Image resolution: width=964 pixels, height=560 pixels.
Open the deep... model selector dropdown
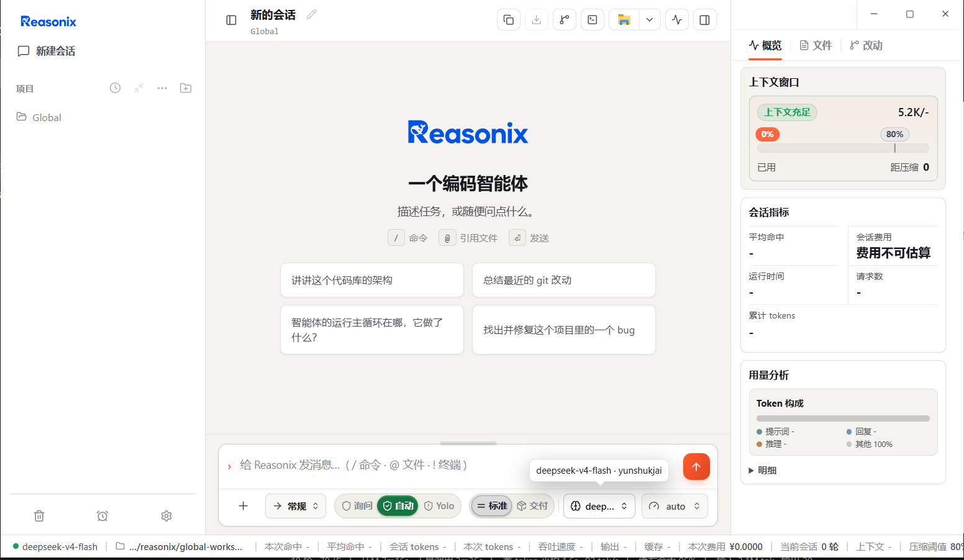(x=599, y=506)
